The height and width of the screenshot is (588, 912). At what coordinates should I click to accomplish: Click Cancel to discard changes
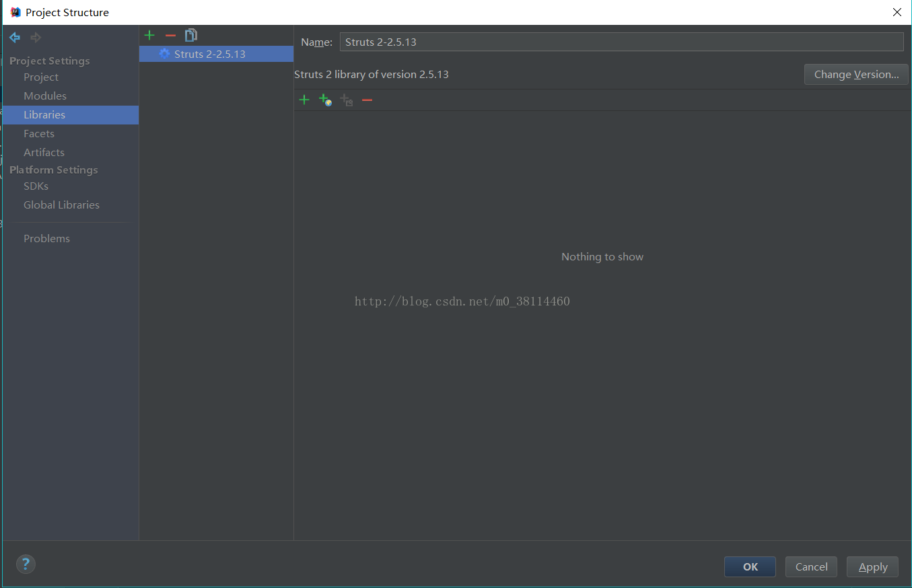click(x=811, y=566)
